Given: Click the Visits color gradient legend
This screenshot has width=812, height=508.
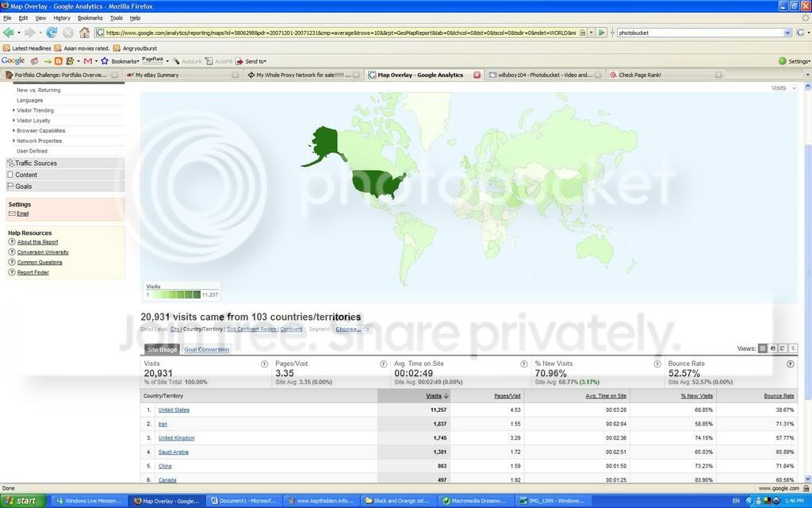Looking at the screenshot, I should point(176,294).
